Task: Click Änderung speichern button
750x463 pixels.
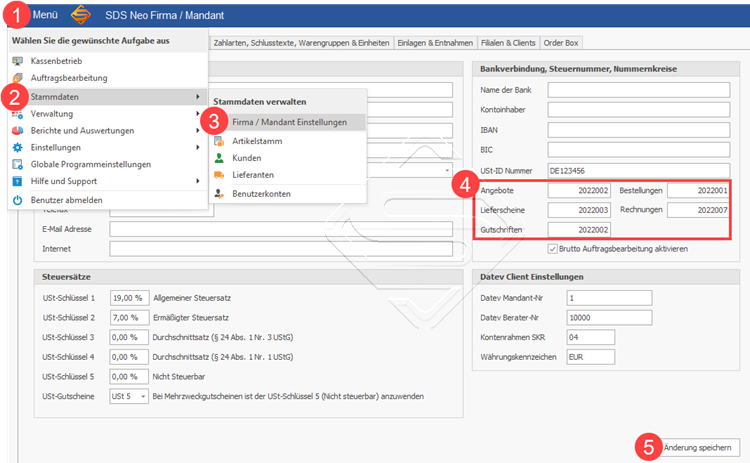Action: [698, 448]
